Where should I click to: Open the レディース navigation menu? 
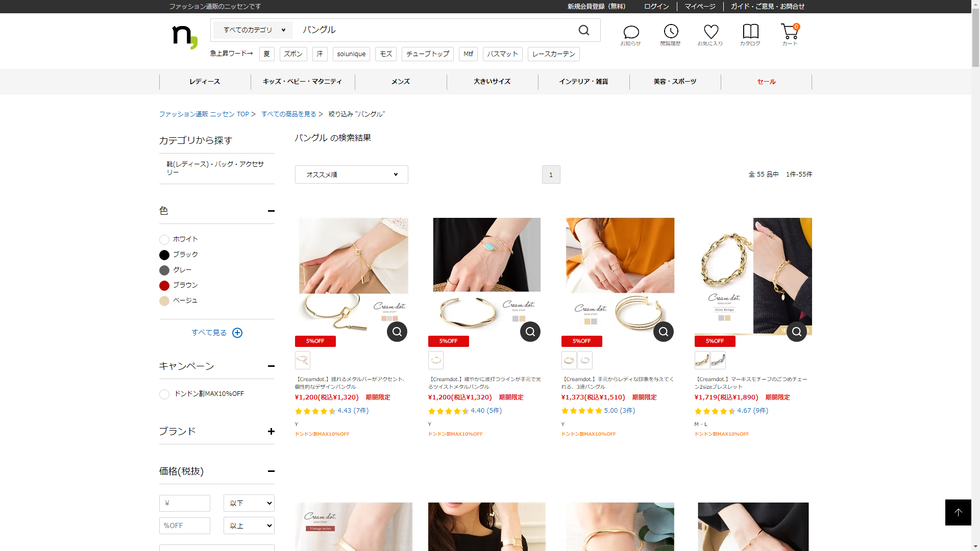tap(205, 82)
